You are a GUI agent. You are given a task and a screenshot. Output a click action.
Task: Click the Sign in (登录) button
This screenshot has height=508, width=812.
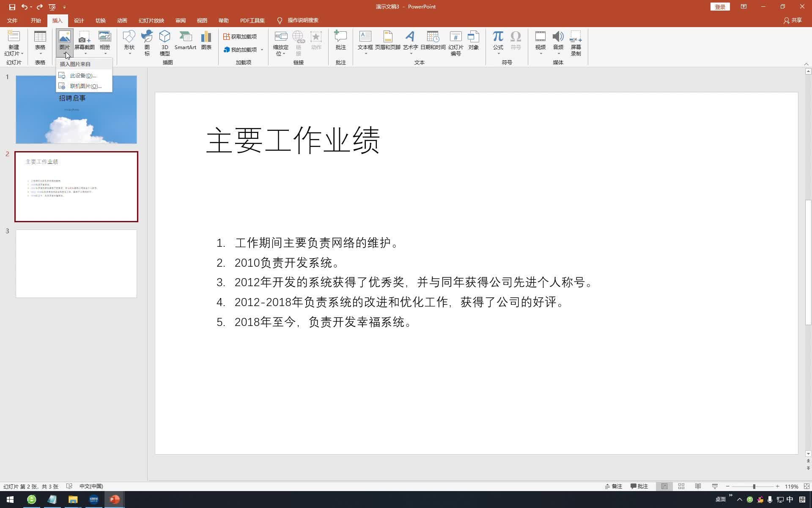pos(720,7)
